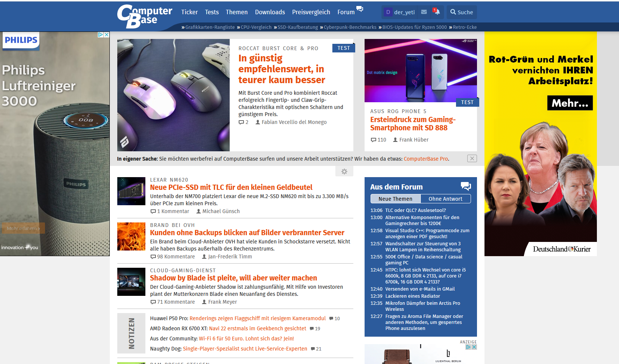Image resolution: width=619 pixels, height=364 pixels.
Task: Open thread 'Visual Studio C++: Programmcode'
Action: click(x=427, y=234)
